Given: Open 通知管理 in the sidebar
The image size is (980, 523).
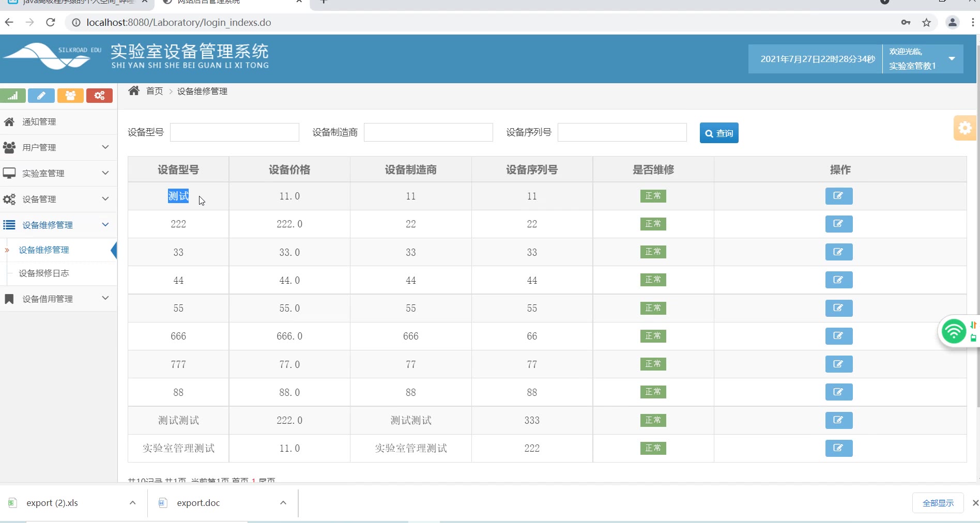Looking at the screenshot, I should 39,121.
